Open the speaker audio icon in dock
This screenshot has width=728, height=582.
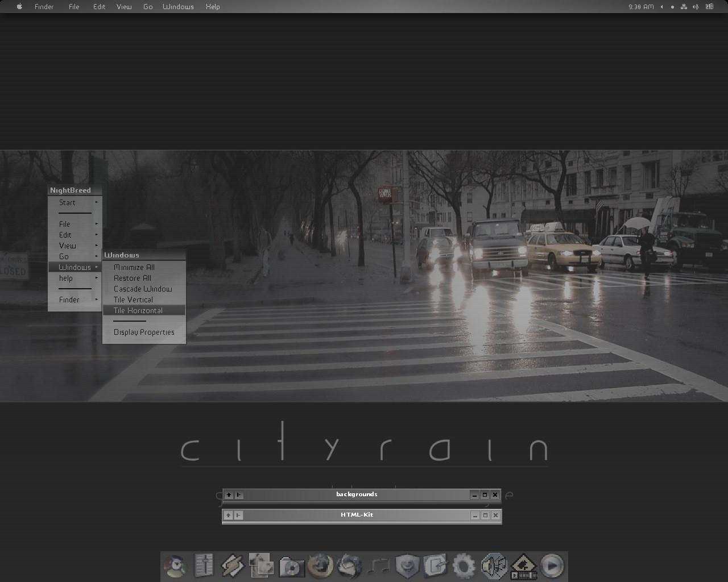tap(494, 566)
